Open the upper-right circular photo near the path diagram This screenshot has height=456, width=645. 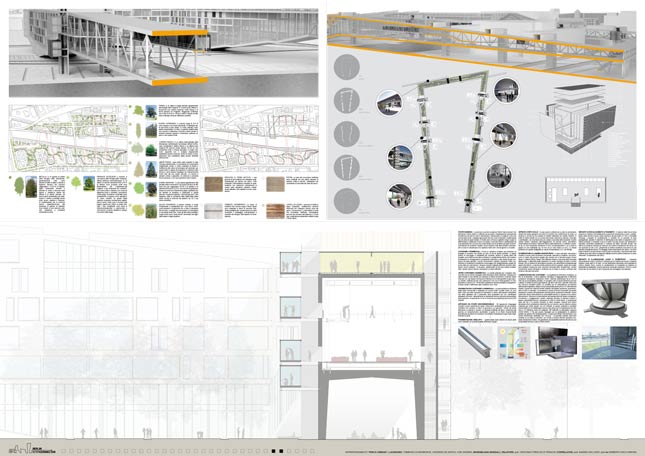tap(506, 90)
